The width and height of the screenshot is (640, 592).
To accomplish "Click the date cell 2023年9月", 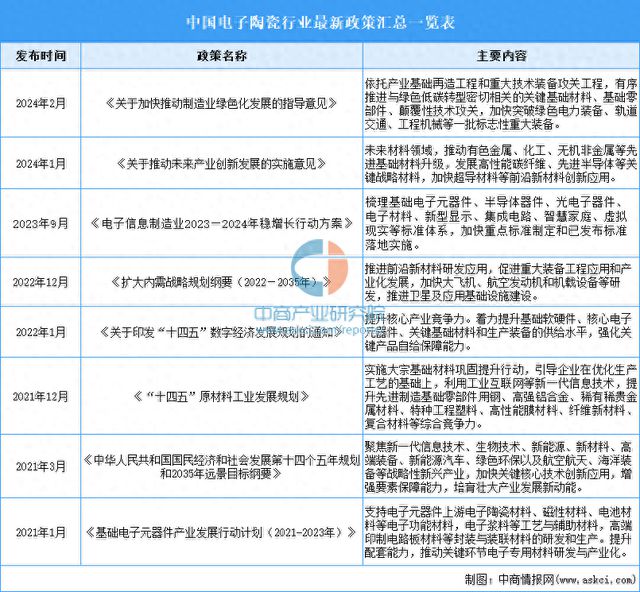I will point(41,223).
